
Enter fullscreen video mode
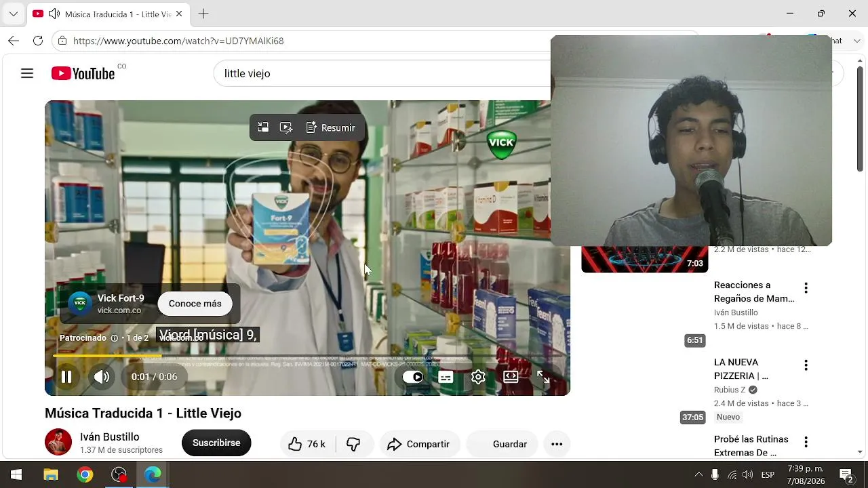click(543, 377)
